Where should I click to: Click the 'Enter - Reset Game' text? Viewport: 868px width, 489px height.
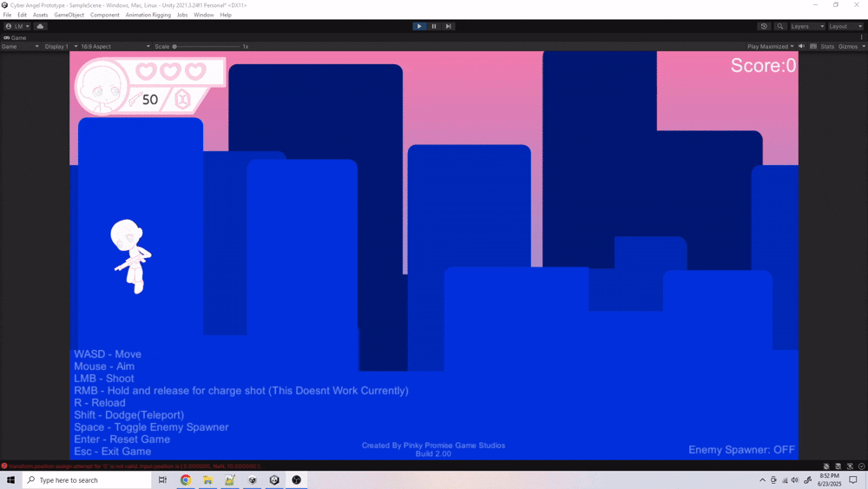pyautogui.click(x=122, y=439)
